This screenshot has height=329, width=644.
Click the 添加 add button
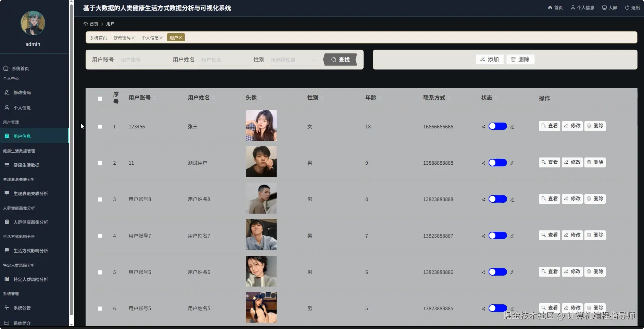coord(489,59)
